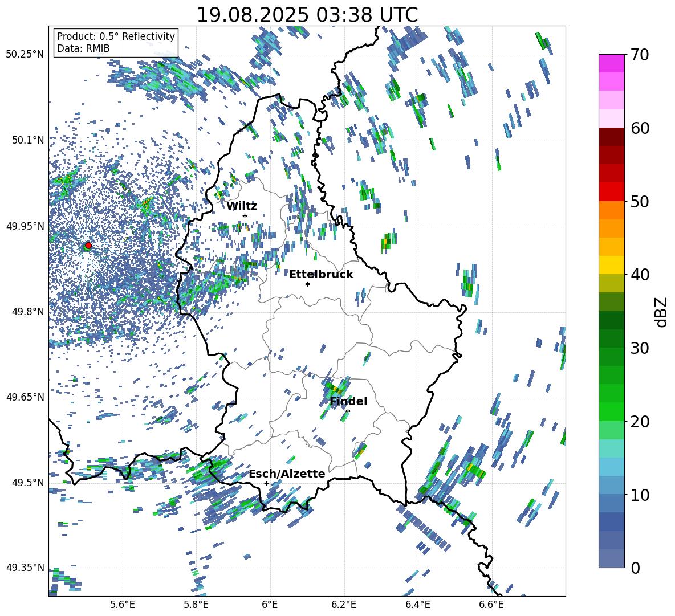This screenshot has height=616, width=675.
Task: Click the 0 colorbar tick label
Action: pyautogui.click(x=635, y=568)
